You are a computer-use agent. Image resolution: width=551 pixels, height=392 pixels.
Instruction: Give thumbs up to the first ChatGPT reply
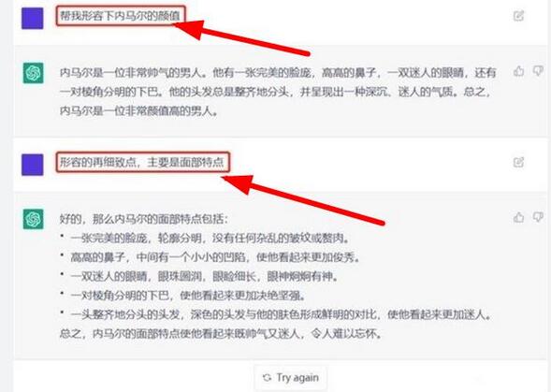(518, 71)
